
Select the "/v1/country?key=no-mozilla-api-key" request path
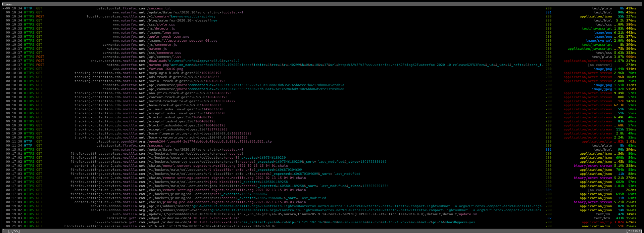pos(181,16)
